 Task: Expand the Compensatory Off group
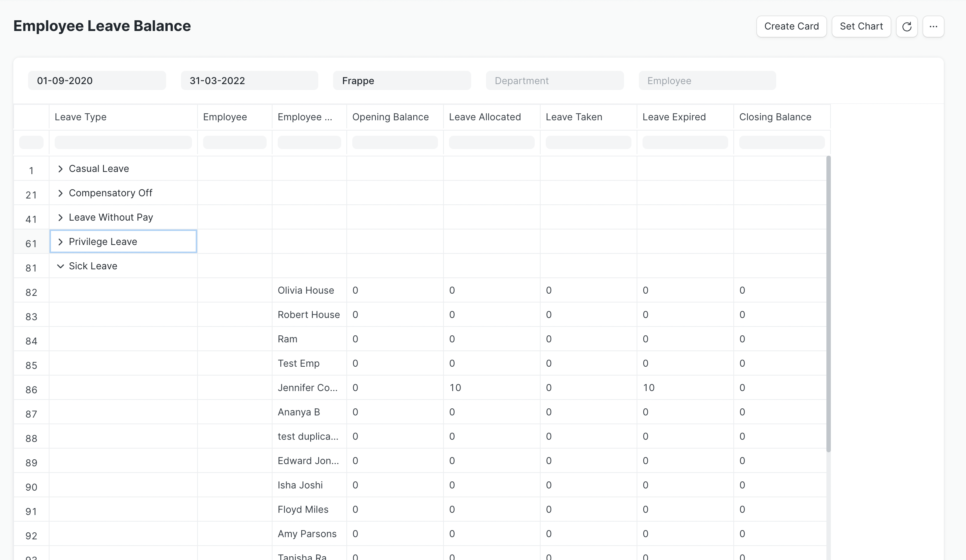tap(60, 193)
